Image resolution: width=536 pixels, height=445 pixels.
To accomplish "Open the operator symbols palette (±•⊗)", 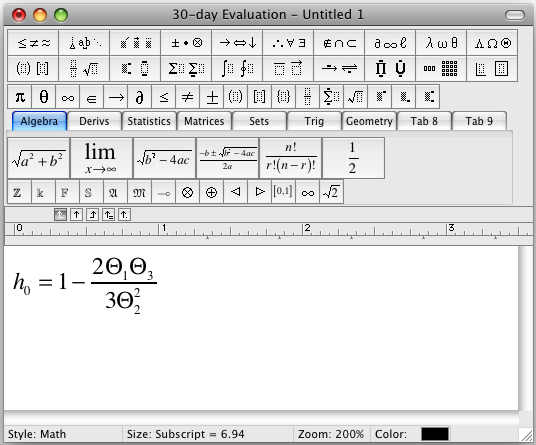I will coord(186,43).
